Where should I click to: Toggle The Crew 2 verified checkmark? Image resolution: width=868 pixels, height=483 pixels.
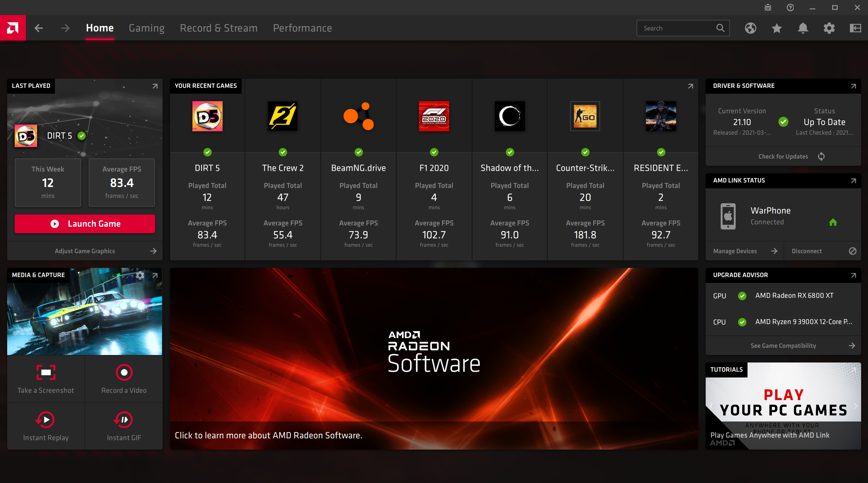tap(283, 152)
